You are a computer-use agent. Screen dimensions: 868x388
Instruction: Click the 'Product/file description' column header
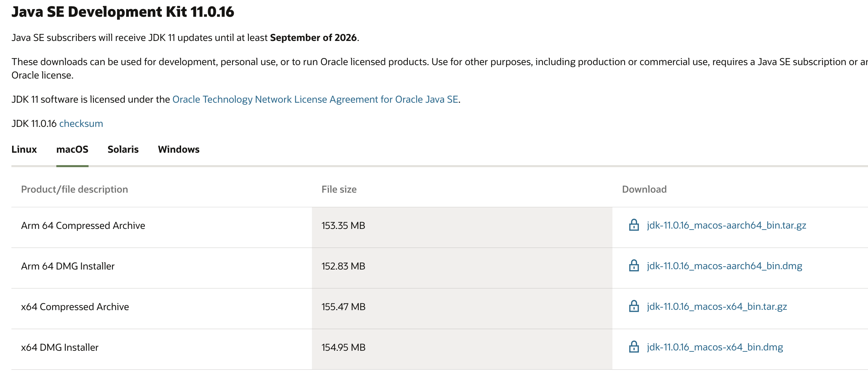pyautogui.click(x=74, y=189)
